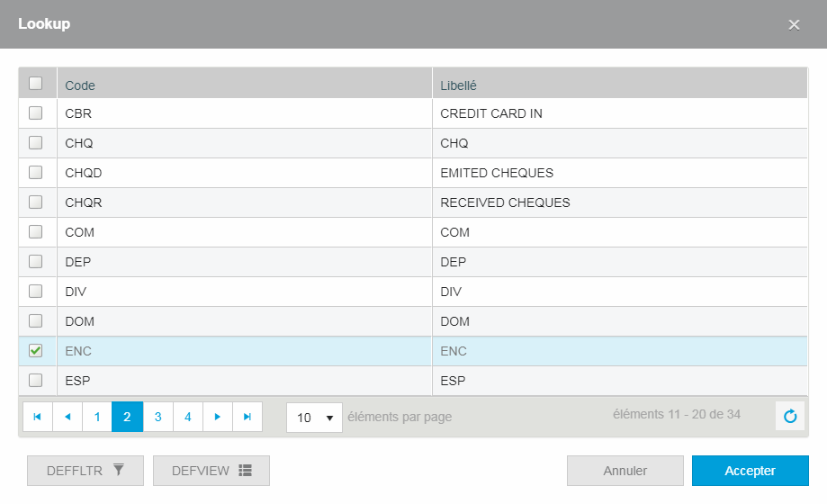Open the items per page dropdown
The image size is (827, 504).
(314, 418)
